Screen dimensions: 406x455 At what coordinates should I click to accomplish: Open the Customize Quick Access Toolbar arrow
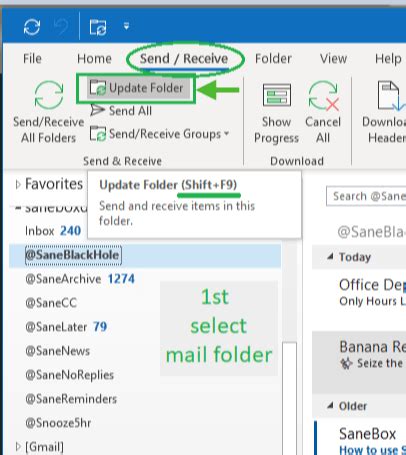coord(126,26)
